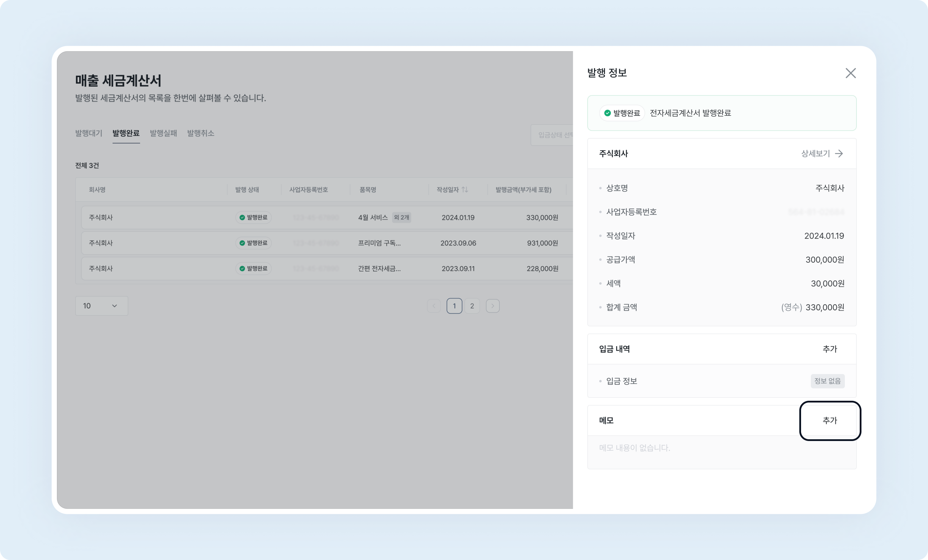Screen dimensions: 928x560
Task: Switch to the 발행실패 tab
Action: click(x=163, y=133)
